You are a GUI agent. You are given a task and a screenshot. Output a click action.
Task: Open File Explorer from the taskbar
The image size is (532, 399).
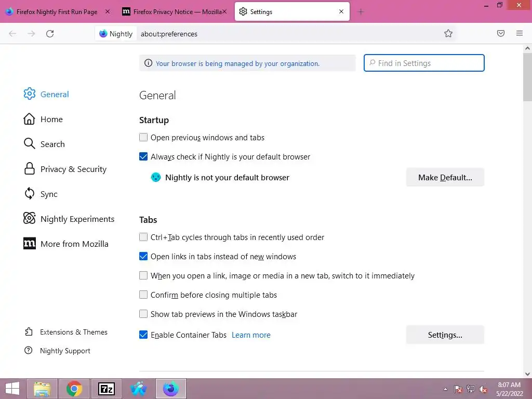(42, 389)
